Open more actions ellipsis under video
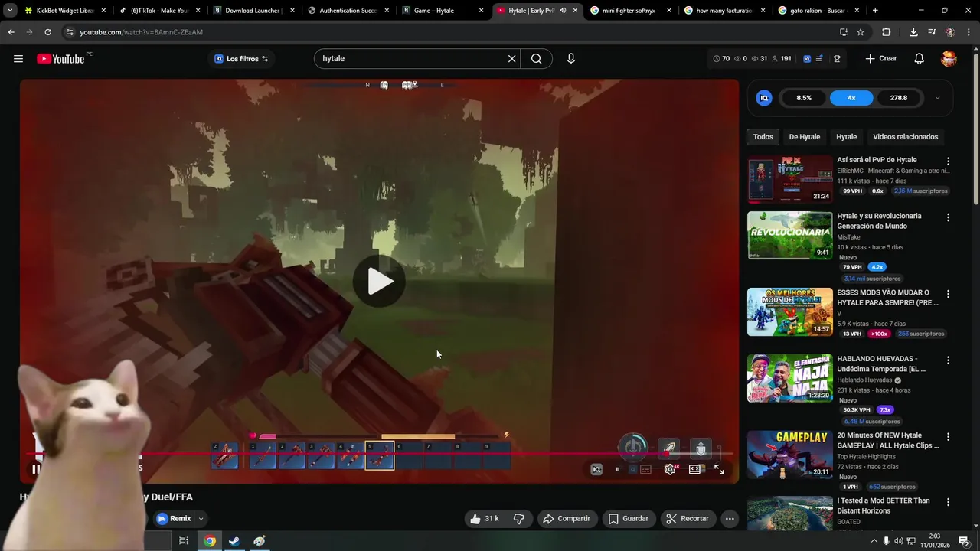This screenshot has height=551, width=980. 730,518
